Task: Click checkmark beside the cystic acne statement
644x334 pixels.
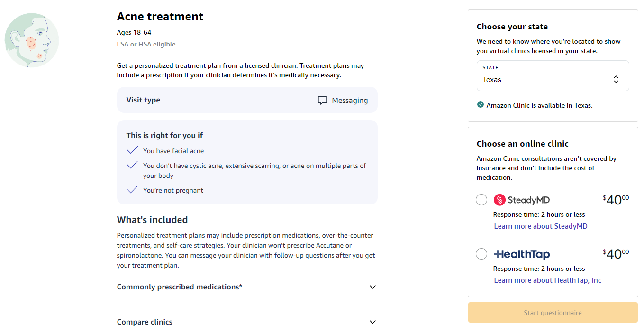Action: point(132,166)
